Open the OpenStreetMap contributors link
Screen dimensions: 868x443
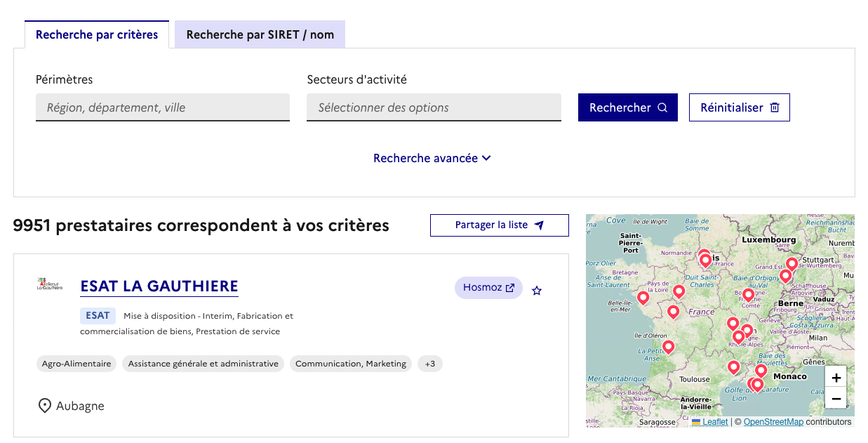click(773, 421)
